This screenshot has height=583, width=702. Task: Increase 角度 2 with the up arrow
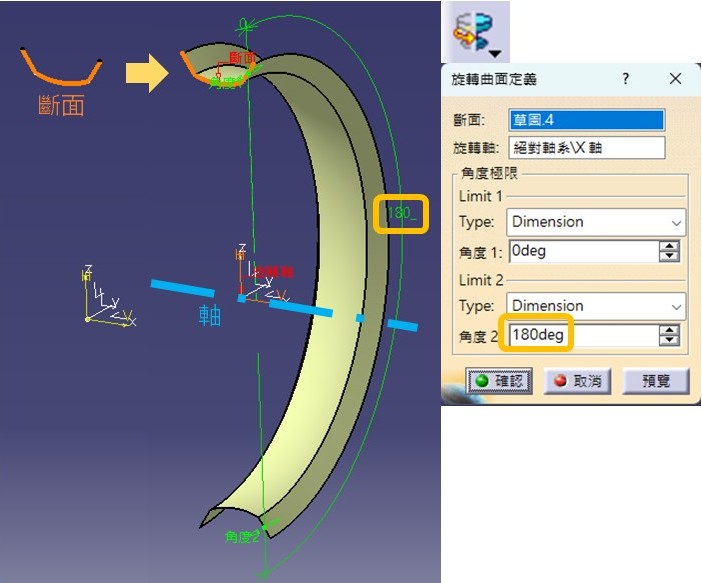(669, 330)
